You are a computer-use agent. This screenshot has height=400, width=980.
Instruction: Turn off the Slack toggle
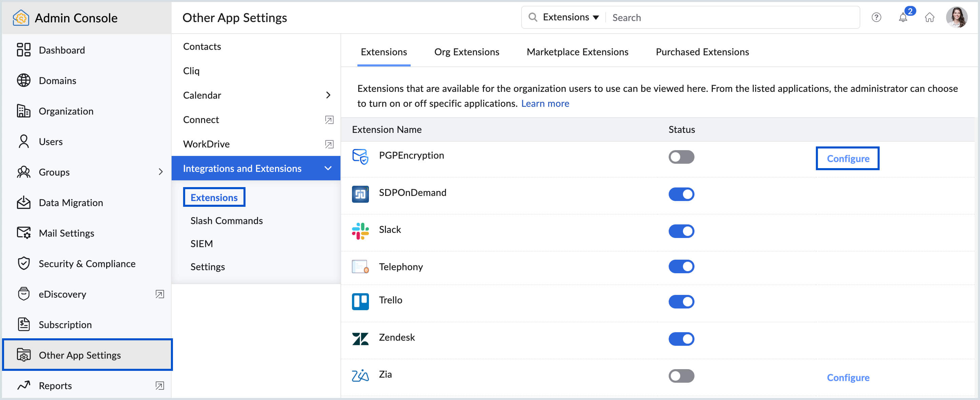pos(681,231)
